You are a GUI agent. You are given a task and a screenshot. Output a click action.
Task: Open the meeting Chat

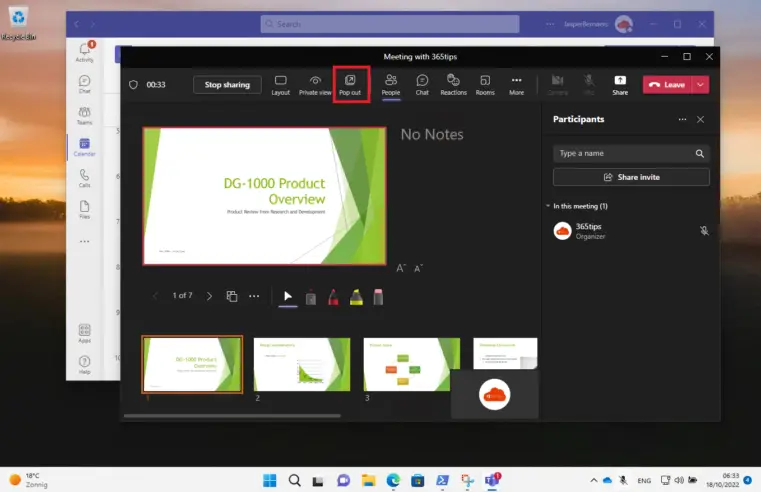422,85
